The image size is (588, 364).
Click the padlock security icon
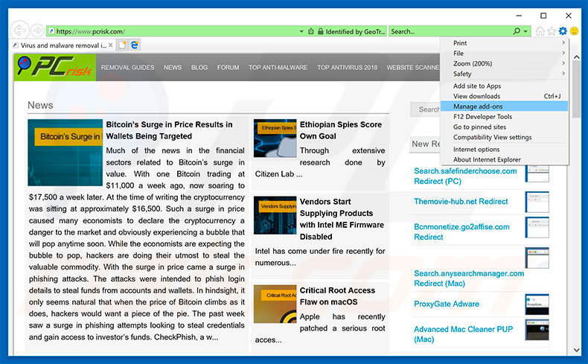(x=320, y=31)
